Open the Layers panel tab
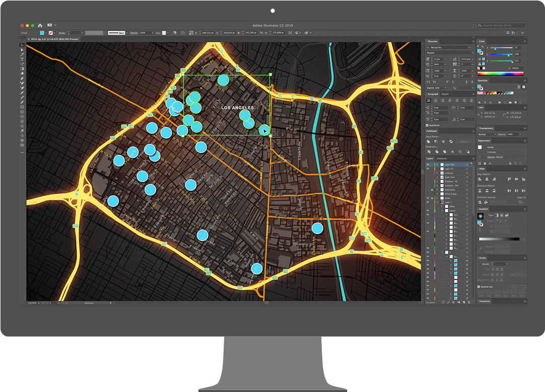Screen dimensions: 545x392 (430, 159)
